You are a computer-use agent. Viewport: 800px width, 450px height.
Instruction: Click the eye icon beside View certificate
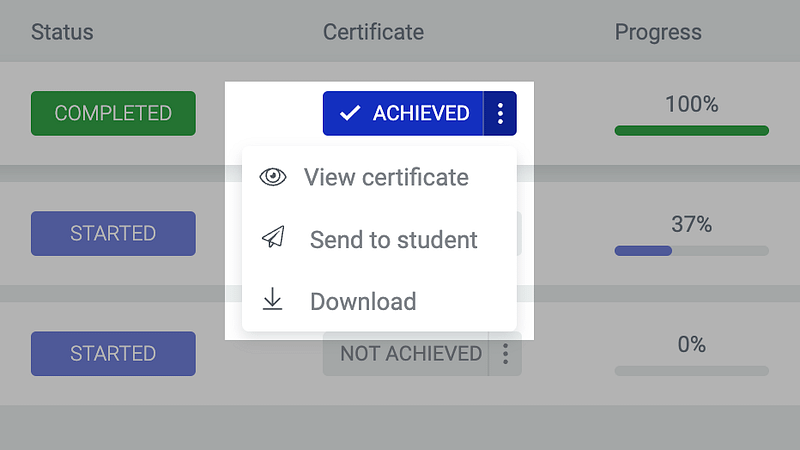273,177
